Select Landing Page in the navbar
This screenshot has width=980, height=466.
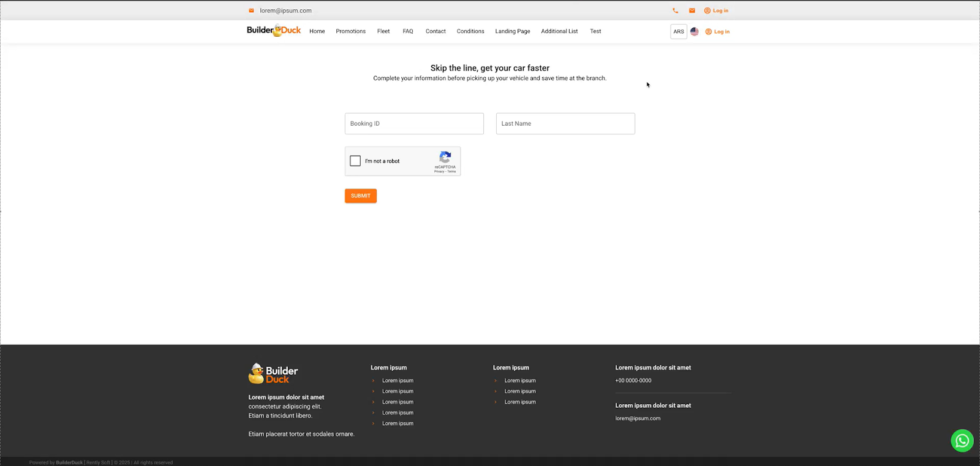[513, 31]
